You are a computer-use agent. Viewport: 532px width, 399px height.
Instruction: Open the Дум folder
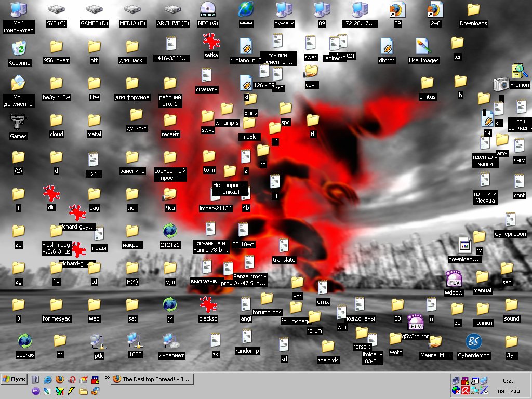511,347
